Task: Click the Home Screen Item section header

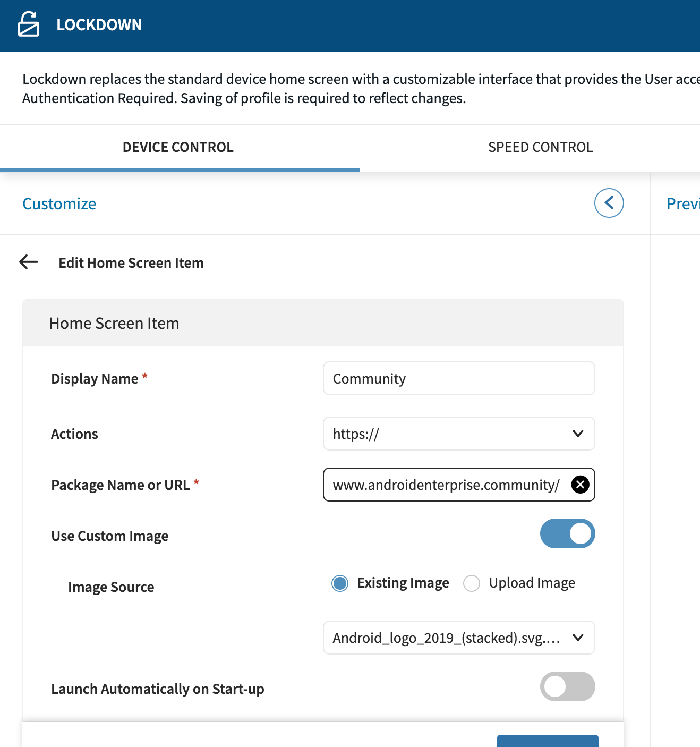Action: 114,324
